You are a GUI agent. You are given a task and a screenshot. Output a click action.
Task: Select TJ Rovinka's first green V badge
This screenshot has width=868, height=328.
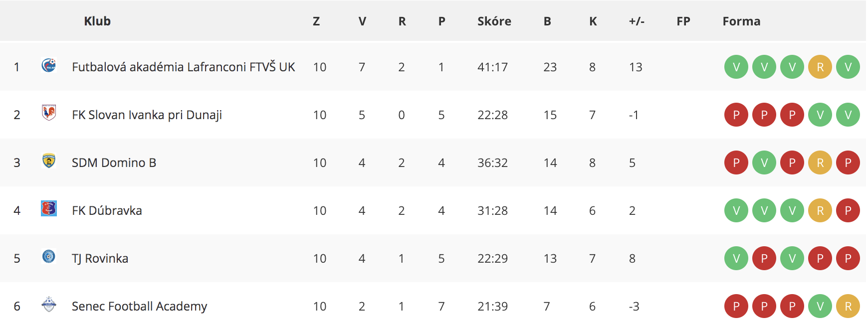point(736,258)
